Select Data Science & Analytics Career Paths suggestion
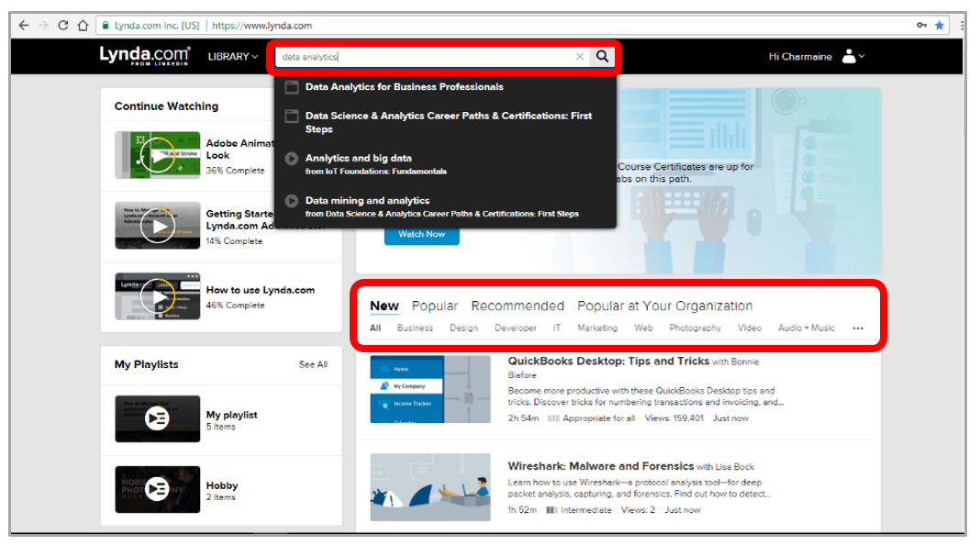The image size is (980, 545). coord(448,123)
